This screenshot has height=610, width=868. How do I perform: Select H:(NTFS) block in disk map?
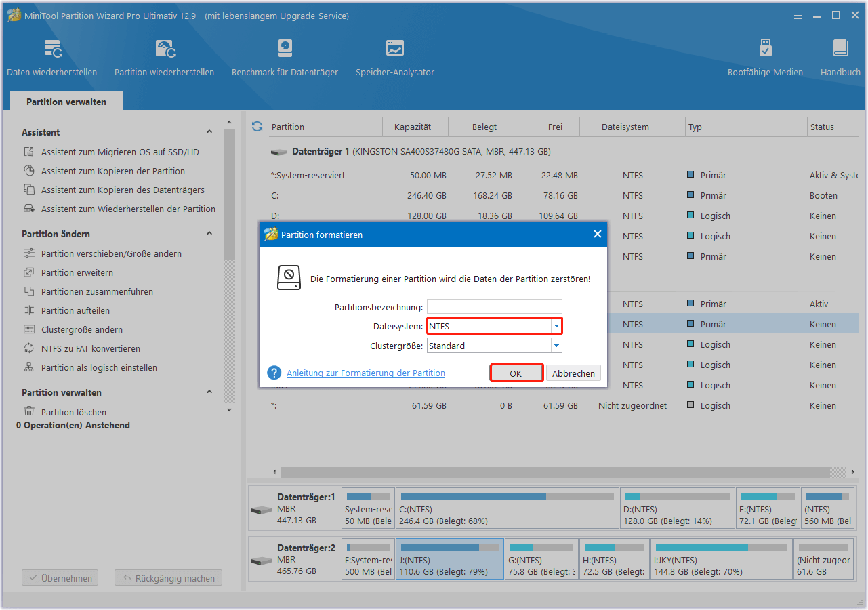click(x=615, y=559)
